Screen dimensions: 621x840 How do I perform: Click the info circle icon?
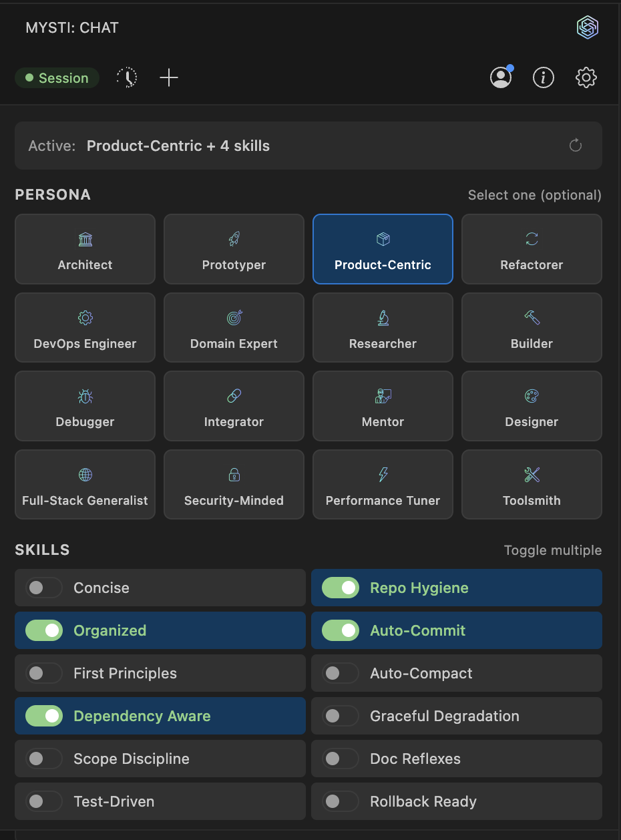tap(544, 78)
